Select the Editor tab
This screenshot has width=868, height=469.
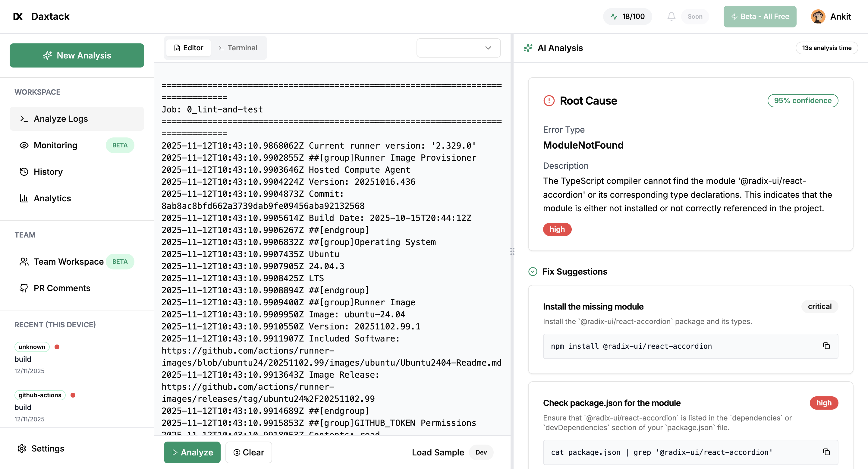click(188, 48)
